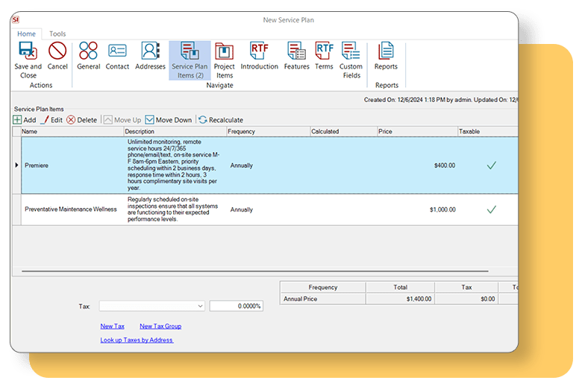Click the Annual Price tax $0.00
582x392 pixels.
488,299
